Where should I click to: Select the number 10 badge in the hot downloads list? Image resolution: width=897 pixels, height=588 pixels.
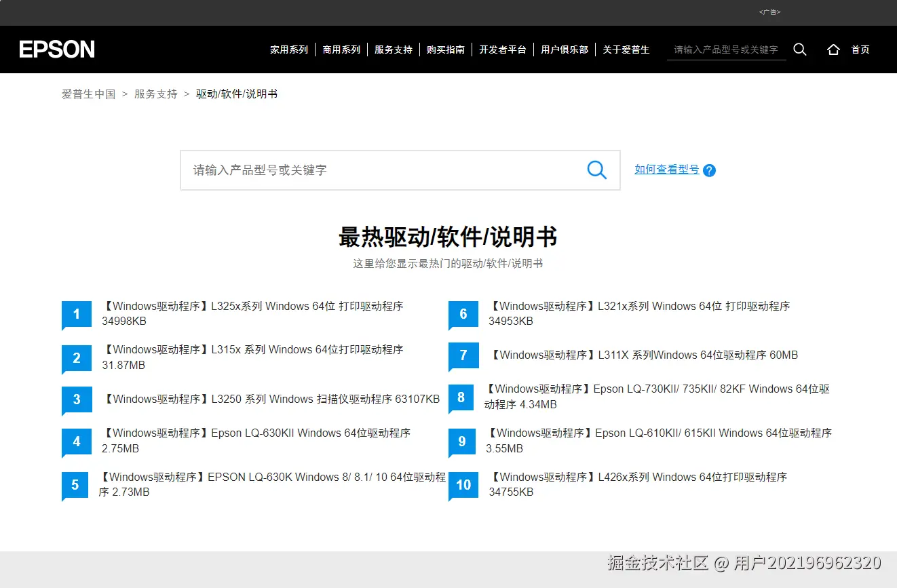point(462,485)
